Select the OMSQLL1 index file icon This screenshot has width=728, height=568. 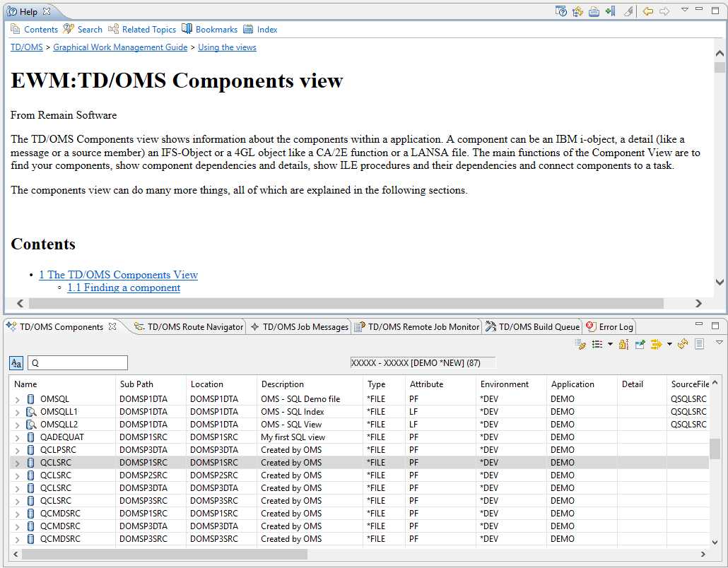pos(30,412)
